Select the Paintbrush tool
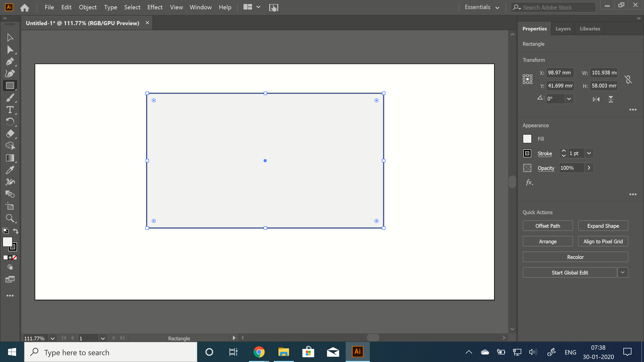This screenshot has height=362, width=644. (10, 98)
